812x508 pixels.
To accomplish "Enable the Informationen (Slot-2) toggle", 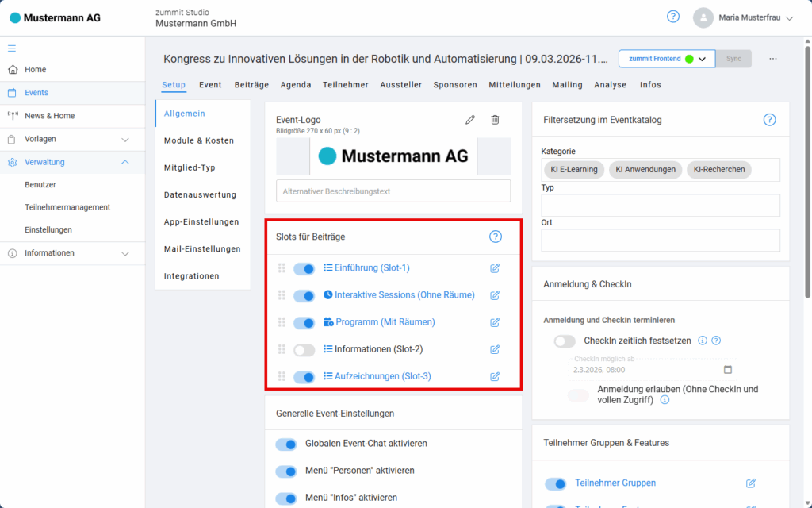I will (x=304, y=350).
